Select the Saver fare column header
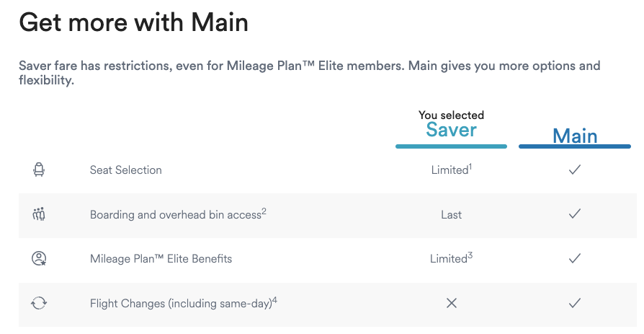Viewport: 644px width, 334px height. click(452, 130)
